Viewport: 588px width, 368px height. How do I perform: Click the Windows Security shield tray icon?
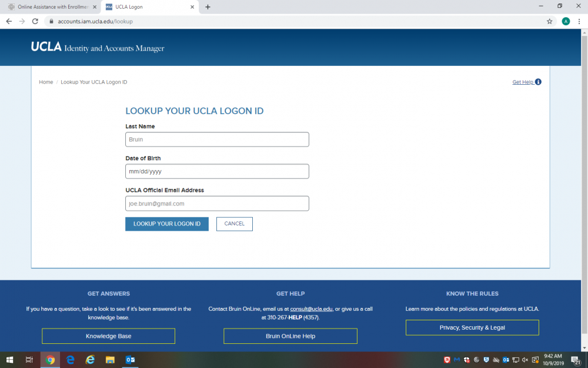coord(466,360)
